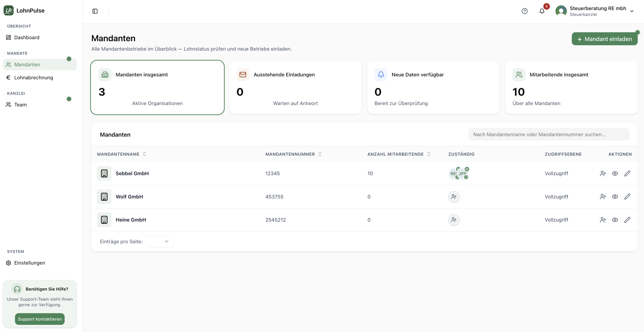Click the Mandant einladen button
The width and height of the screenshot is (644, 332).
pyautogui.click(x=604, y=39)
